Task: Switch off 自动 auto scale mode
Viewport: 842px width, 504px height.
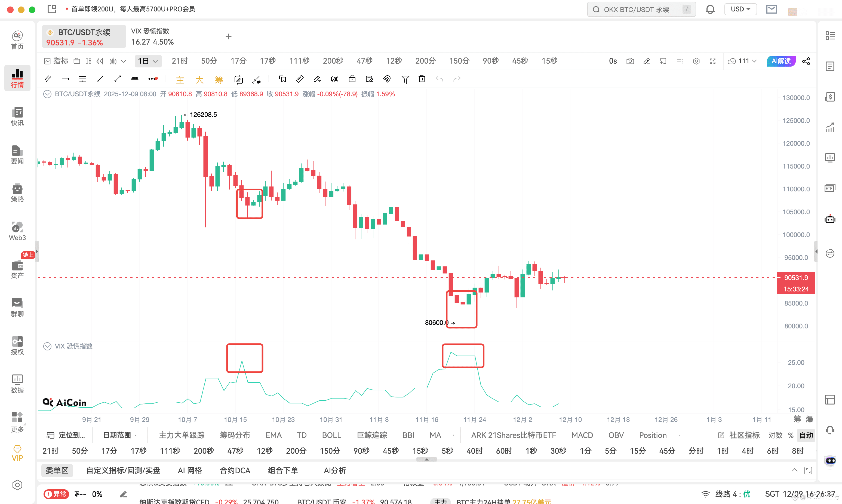Action: (x=806, y=435)
